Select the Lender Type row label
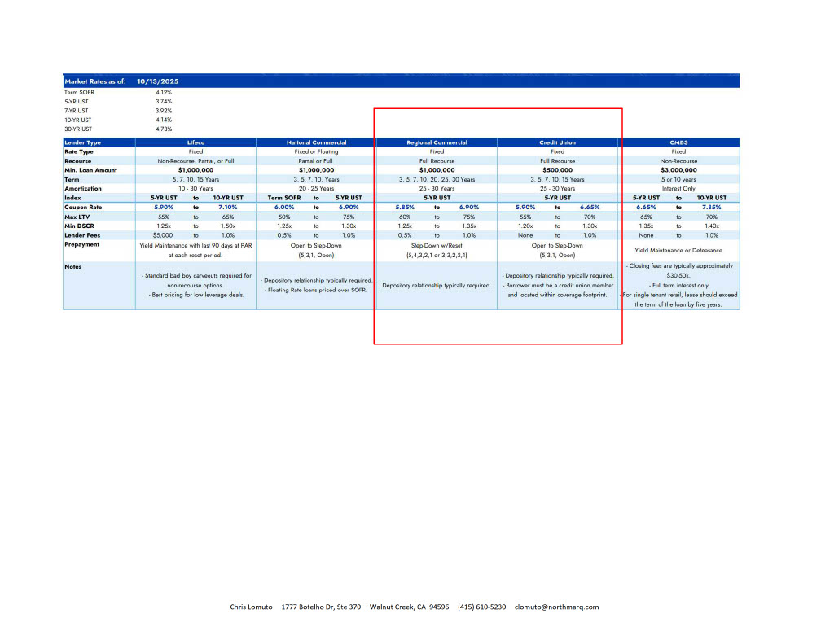The width and height of the screenshot is (834, 644). pos(82,142)
